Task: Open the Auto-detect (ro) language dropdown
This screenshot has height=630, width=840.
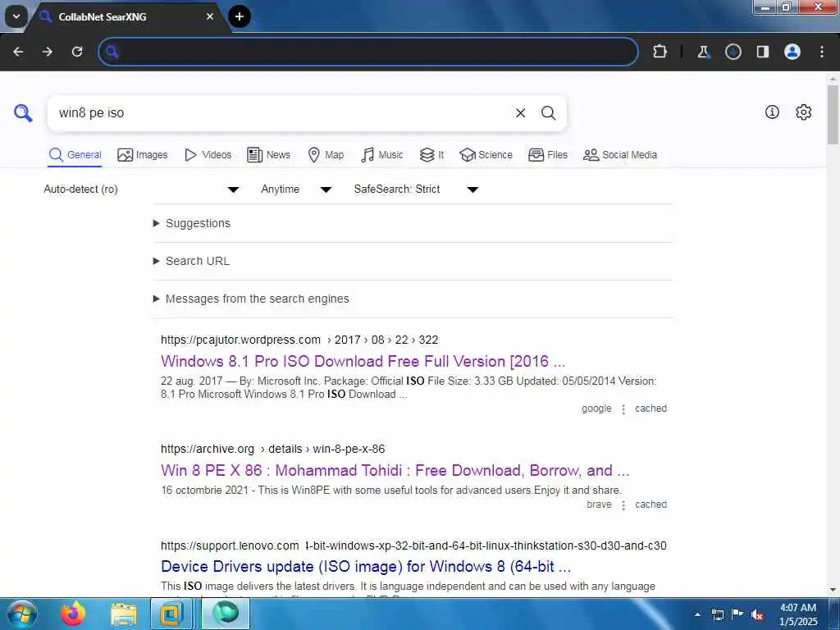Action: click(141, 189)
